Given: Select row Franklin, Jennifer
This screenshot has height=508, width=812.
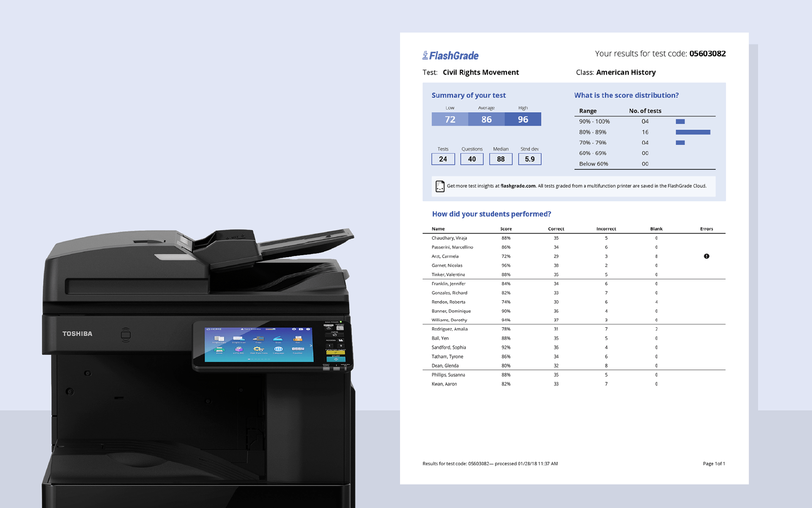Looking at the screenshot, I should (x=574, y=284).
